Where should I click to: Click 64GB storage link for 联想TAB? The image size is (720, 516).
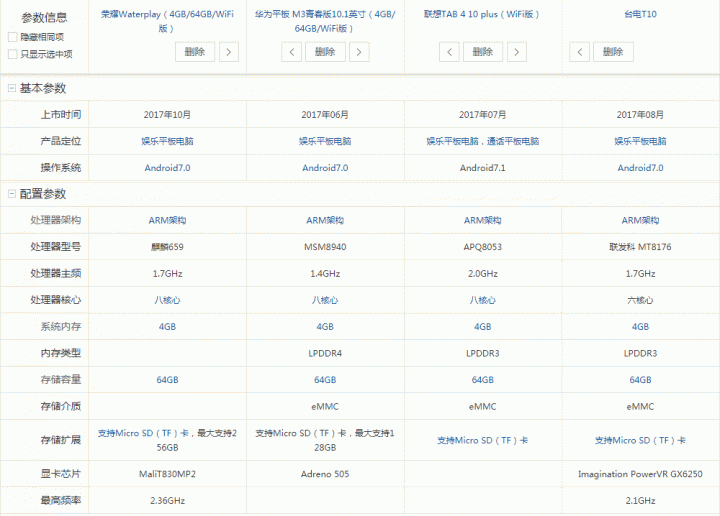tap(483, 380)
